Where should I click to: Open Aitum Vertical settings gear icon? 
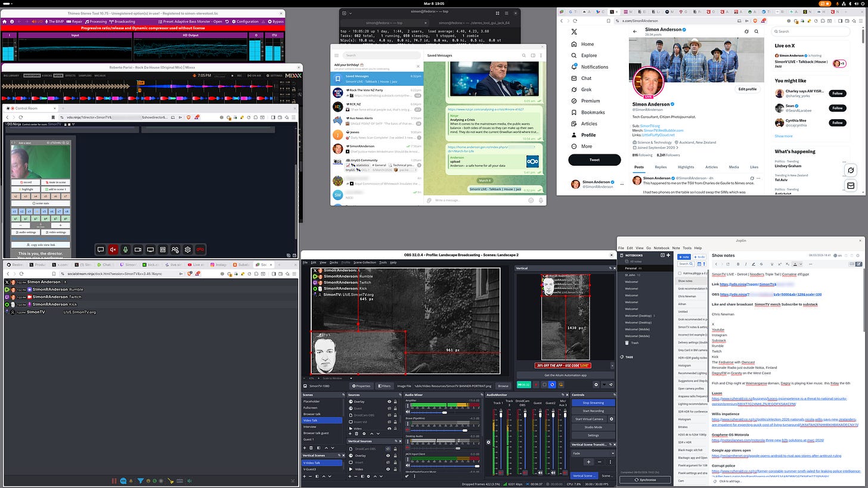point(596,385)
